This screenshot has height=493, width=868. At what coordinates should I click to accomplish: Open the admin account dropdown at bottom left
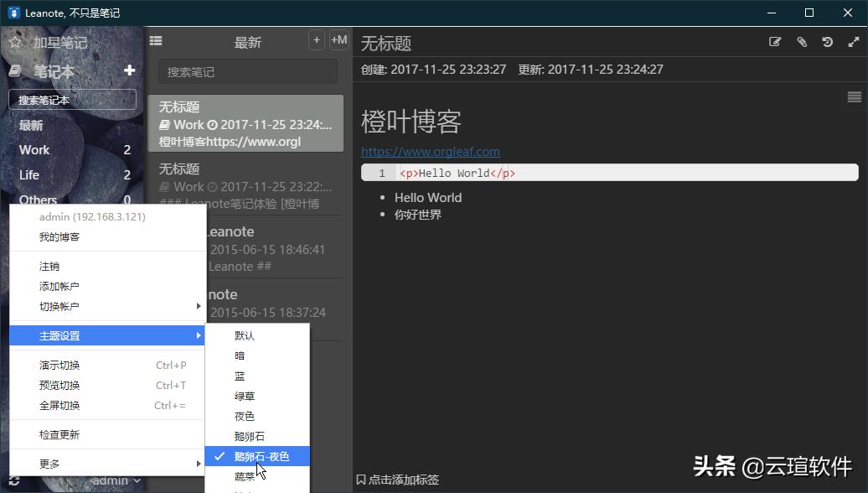coord(114,480)
